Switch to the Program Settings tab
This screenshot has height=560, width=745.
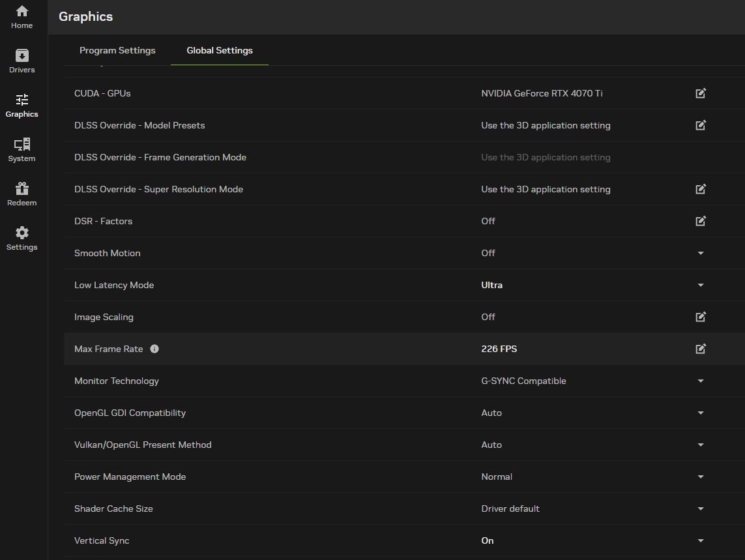click(117, 50)
